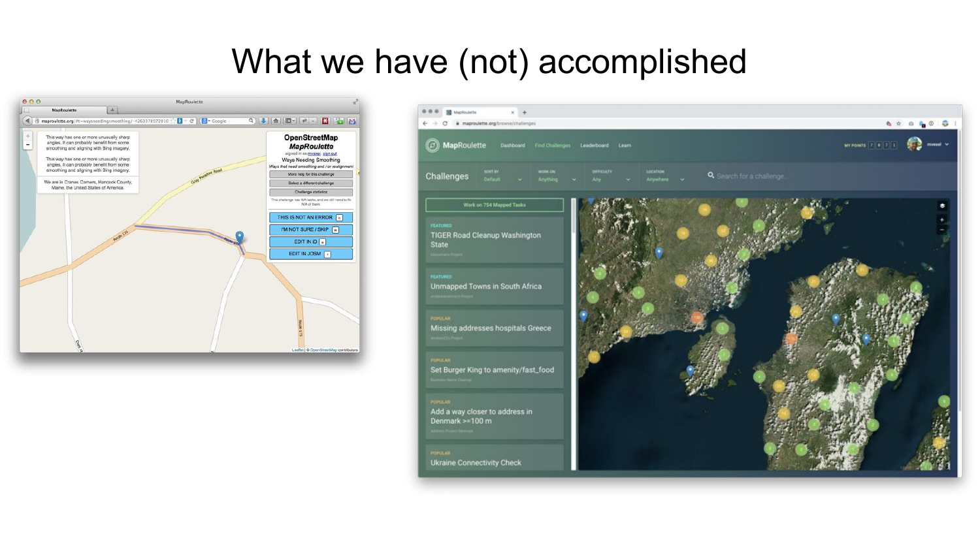Open Set Burger King to amenity/fast_food challenge
Image resolution: width=980 pixels, height=551 pixels.
(495, 370)
